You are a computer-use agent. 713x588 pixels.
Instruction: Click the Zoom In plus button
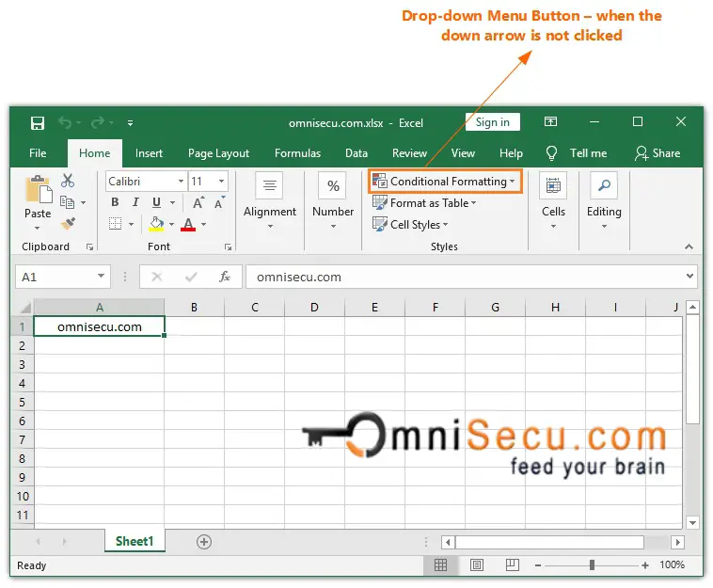click(x=645, y=565)
